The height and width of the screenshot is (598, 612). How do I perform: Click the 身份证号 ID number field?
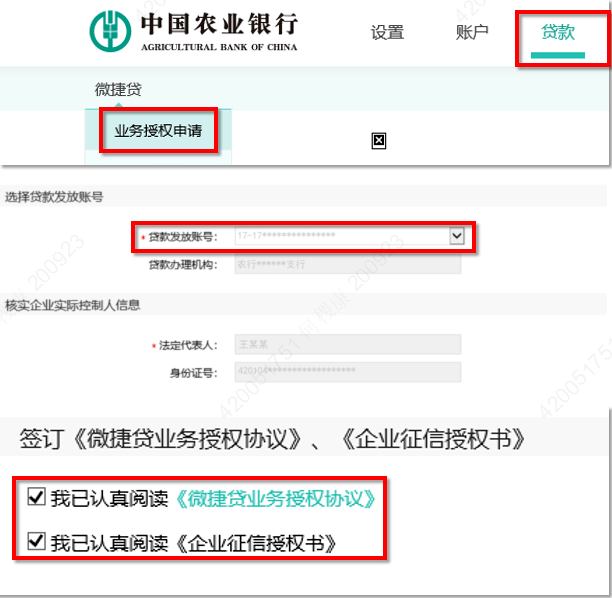[x=348, y=372]
